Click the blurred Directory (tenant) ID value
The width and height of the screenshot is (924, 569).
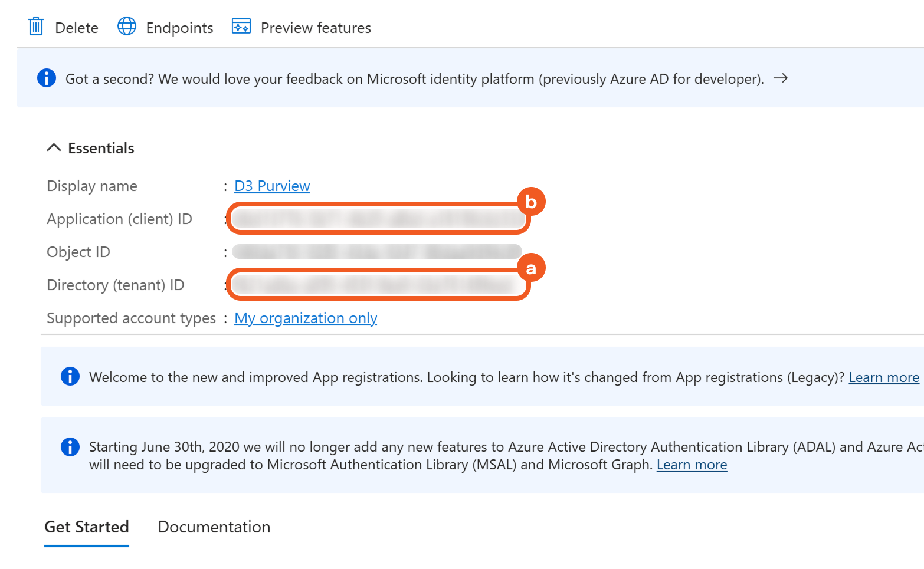[378, 285]
